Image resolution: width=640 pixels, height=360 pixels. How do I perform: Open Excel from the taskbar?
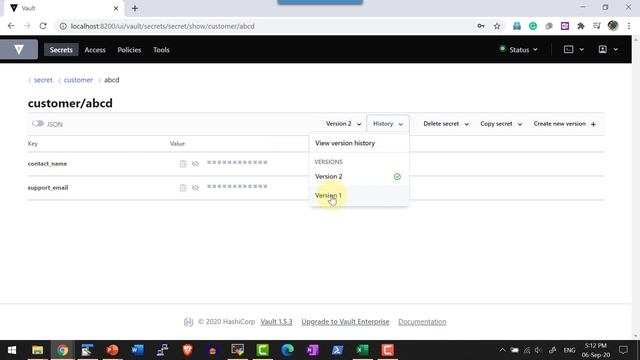[x=362, y=350]
